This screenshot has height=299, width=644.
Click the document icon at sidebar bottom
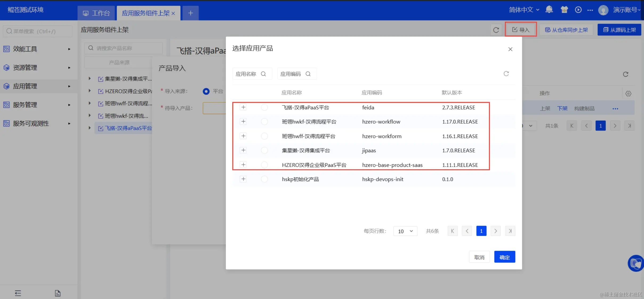click(58, 293)
